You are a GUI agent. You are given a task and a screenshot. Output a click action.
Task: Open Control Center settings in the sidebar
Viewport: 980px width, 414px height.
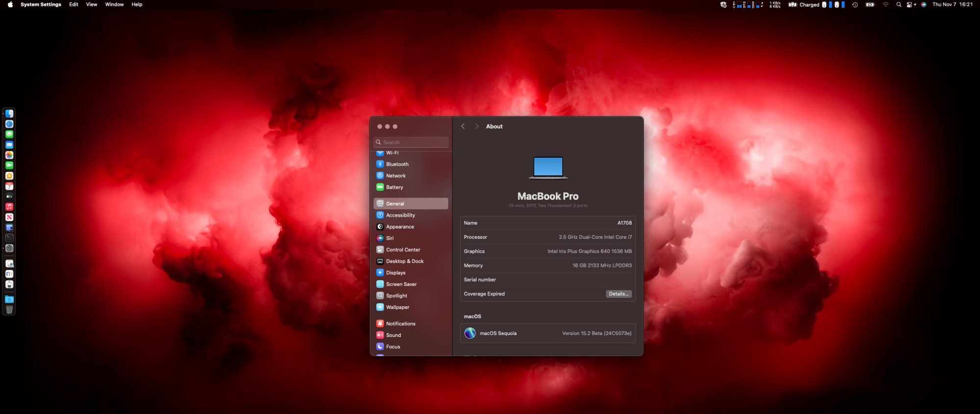[411, 250]
